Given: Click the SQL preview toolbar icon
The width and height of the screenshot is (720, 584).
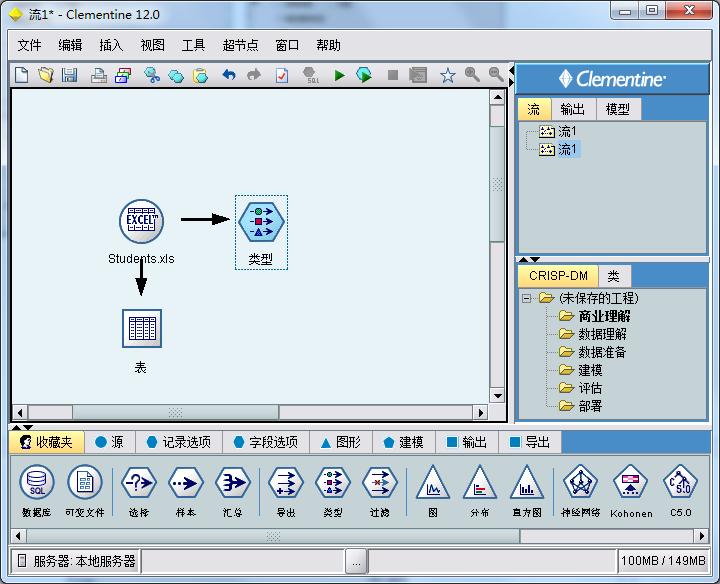Looking at the screenshot, I should click(x=311, y=75).
